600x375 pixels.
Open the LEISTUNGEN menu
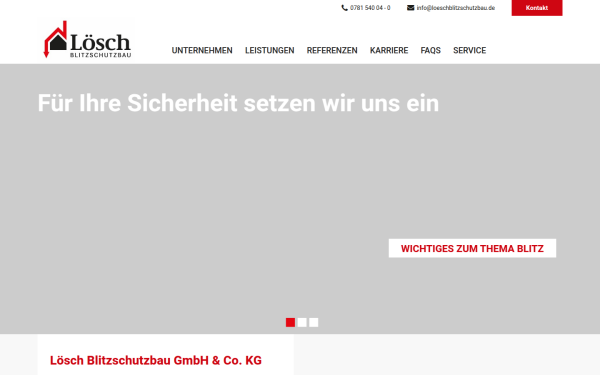point(269,51)
